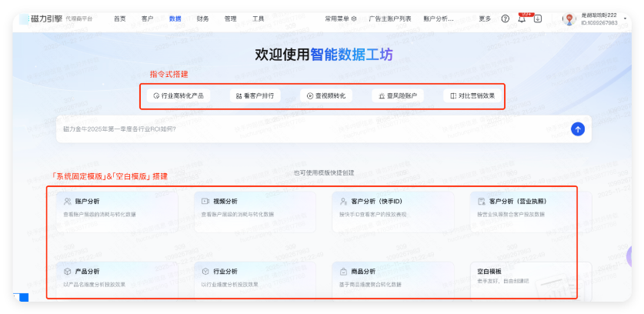Open the 客户分析(快手ID) template card

[393, 212]
